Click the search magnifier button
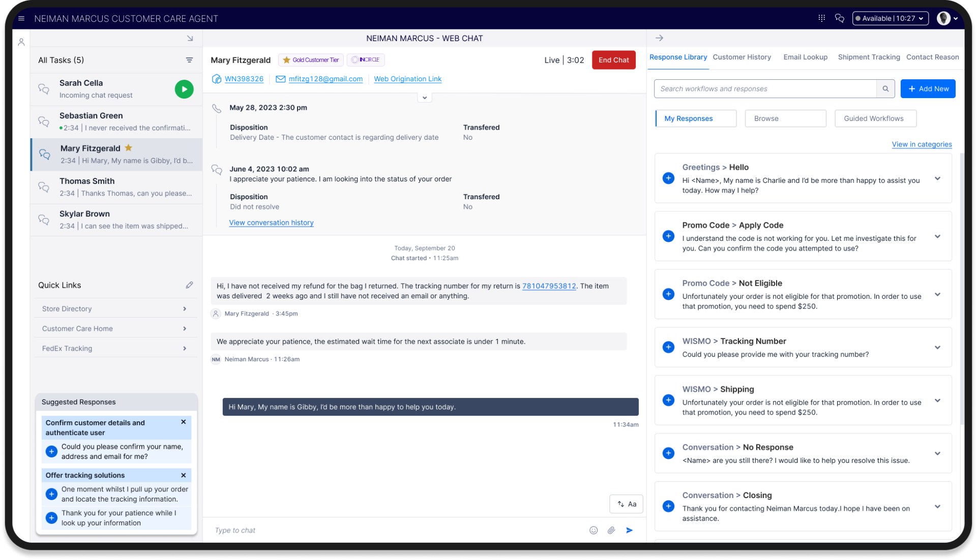Screen dimensions: 977x560 click(x=885, y=88)
